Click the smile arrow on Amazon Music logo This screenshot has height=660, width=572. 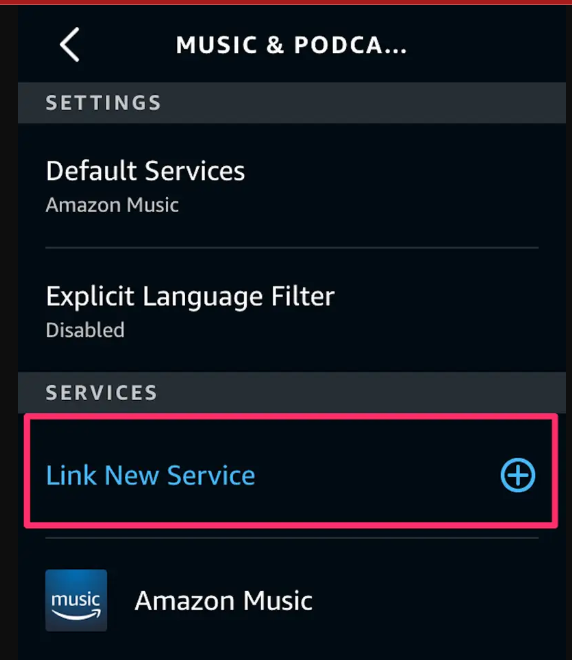click(76, 615)
